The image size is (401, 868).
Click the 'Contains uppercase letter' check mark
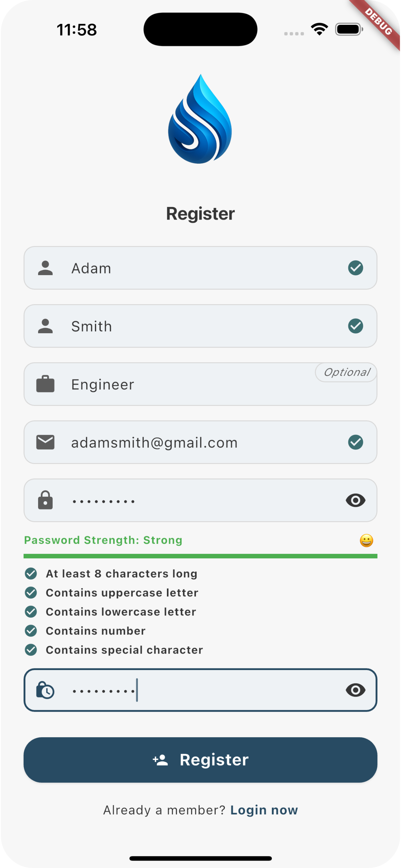coord(31,592)
